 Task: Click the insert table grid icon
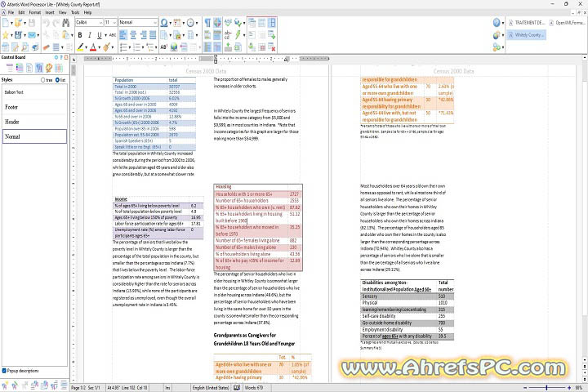click(262, 23)
